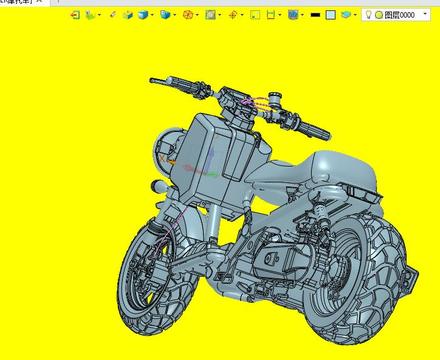440x360 pixels.
Task: Click the green-cornered square view icon
Action: [x=255, y=15]
